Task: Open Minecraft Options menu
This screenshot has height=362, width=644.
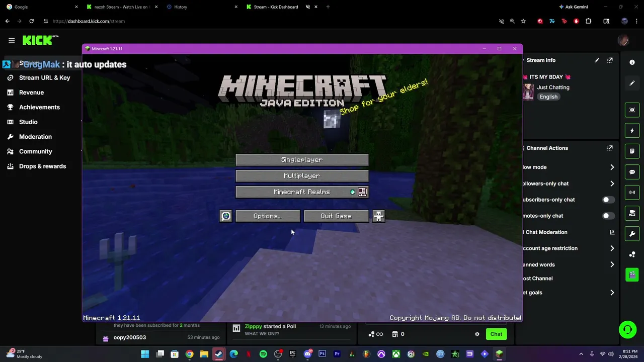Action: 268,216
